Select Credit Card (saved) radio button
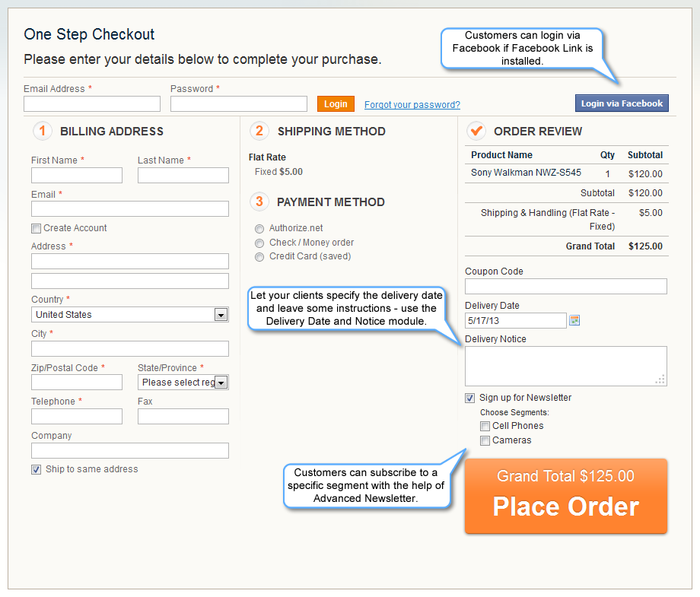The image size is (700, 597). pos(259,257)
